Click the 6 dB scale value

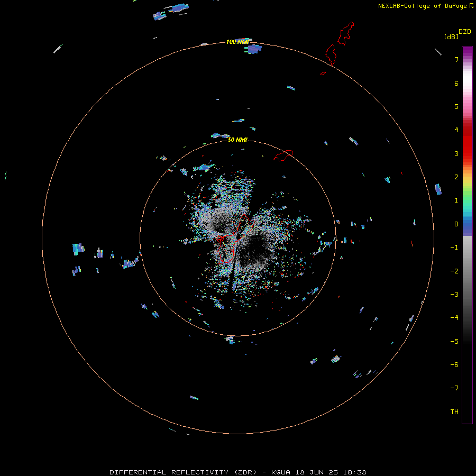click(x=456, y=83)
